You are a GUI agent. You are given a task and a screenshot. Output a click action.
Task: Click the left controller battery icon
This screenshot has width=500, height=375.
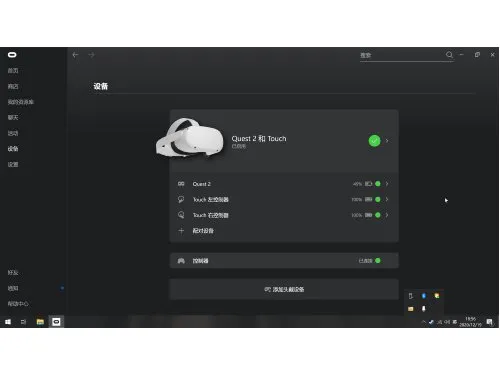pos(368,199)
